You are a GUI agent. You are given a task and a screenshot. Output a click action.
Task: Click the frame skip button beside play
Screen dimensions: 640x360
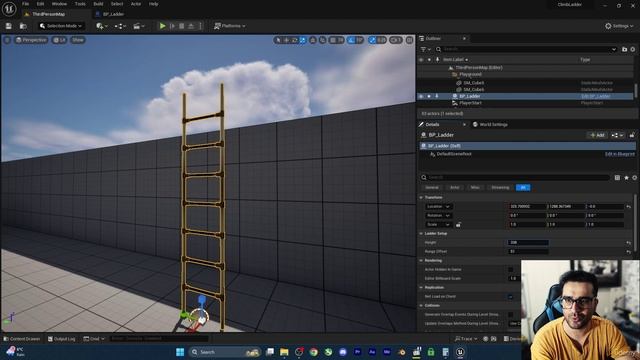pyautogui.click(x=172, y=26)
